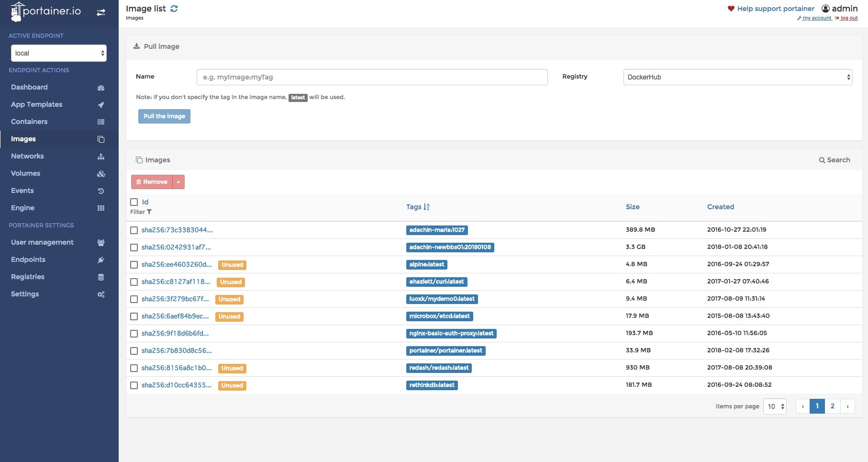Go to Networks in the sidebar
868x462 pixels.
click(x=27, y=156)
